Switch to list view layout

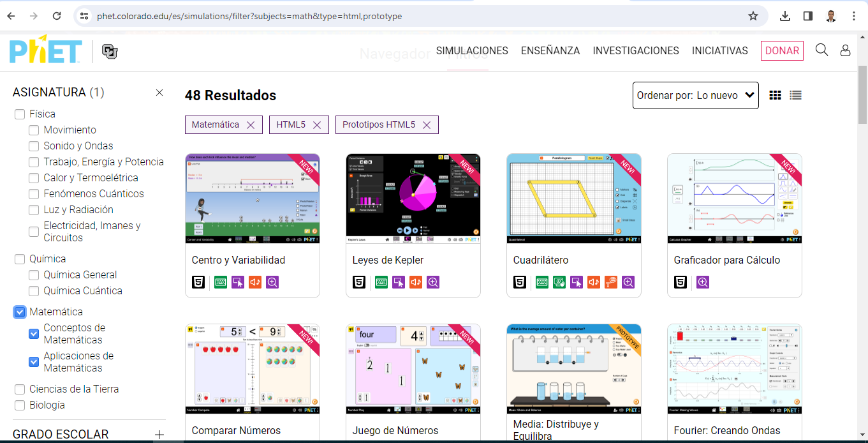point(795,95)
